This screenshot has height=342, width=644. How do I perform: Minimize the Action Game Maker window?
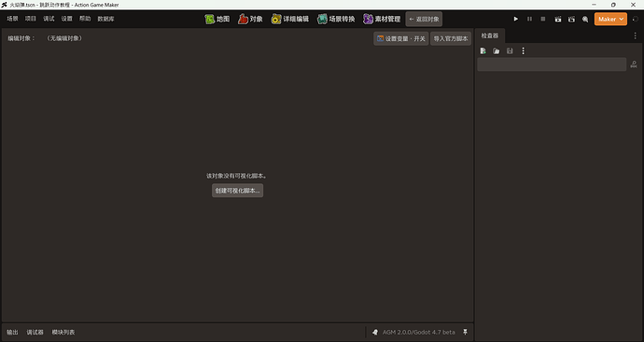pos(594,5)
